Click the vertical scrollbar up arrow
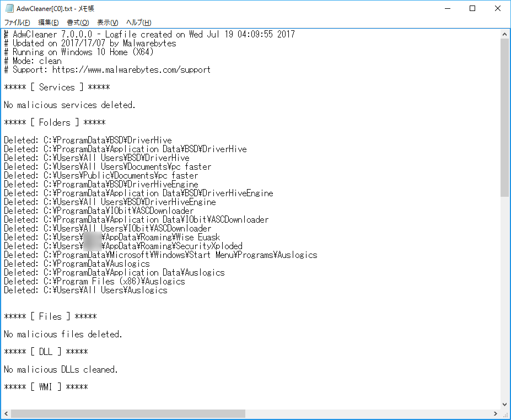 pyautogui.click(x=504, y=34)
